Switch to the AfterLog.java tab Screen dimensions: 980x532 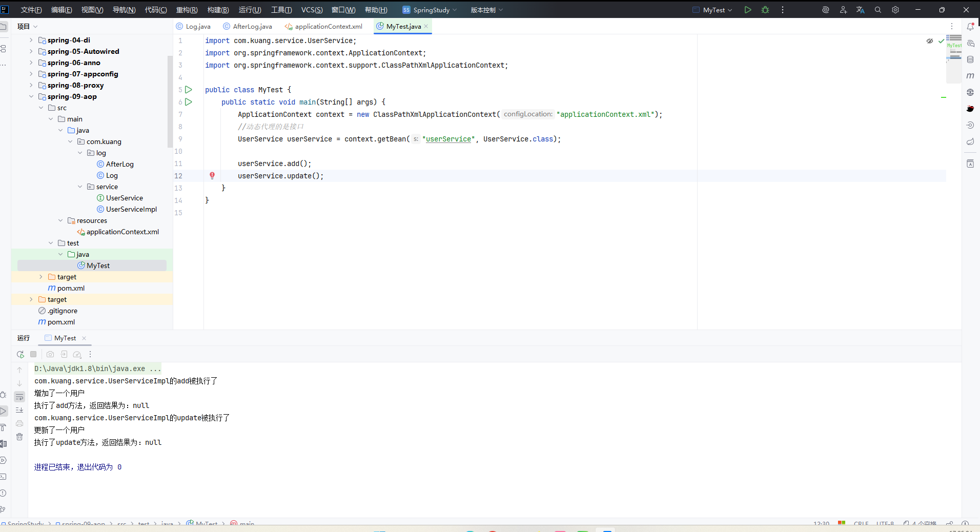pyautogui.click(x=248, y=27)
